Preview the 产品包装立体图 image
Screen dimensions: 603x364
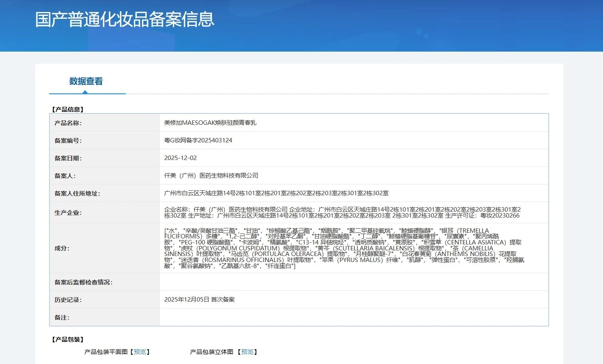(x=247, y=352)
